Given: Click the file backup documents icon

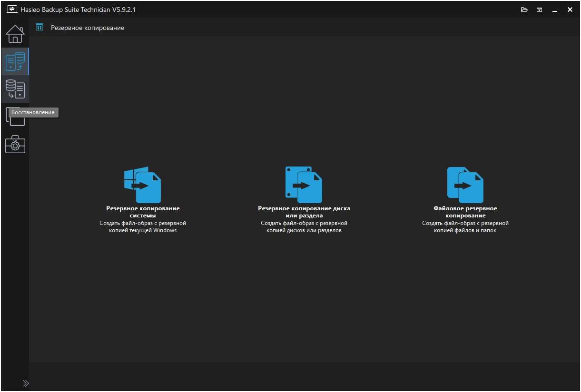Looking at the screenshot, I should click(465, 185).
